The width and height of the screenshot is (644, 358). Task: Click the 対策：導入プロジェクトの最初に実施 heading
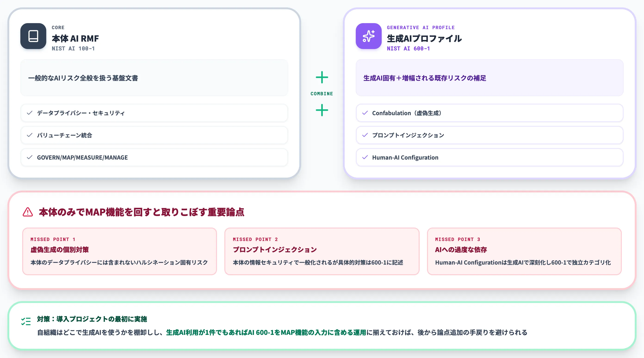92,319
